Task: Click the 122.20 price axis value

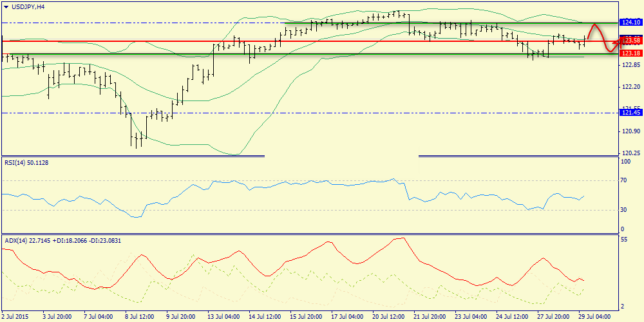Action: coord(631,87)
